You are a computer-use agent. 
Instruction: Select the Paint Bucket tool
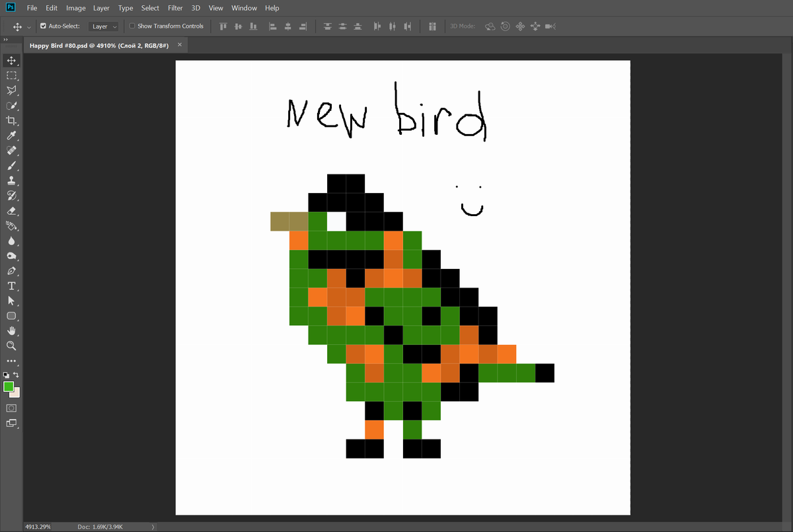pyautogui.click(x=11, y=226)
